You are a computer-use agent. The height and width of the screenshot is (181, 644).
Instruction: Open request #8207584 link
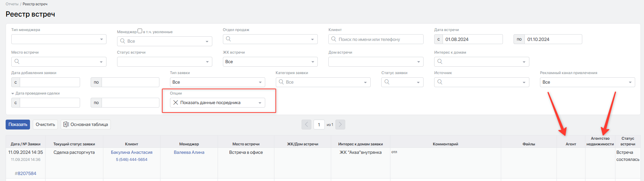coord(25,173)
